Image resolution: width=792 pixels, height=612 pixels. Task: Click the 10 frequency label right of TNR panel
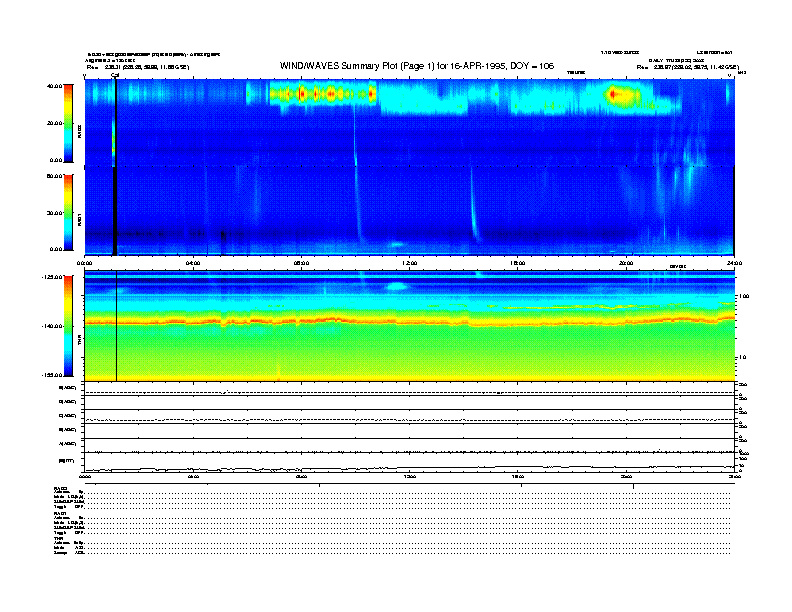click(742, 357)
